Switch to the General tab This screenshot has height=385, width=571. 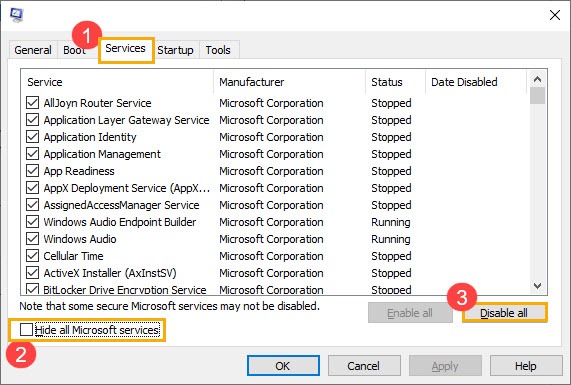pos(33,50)
